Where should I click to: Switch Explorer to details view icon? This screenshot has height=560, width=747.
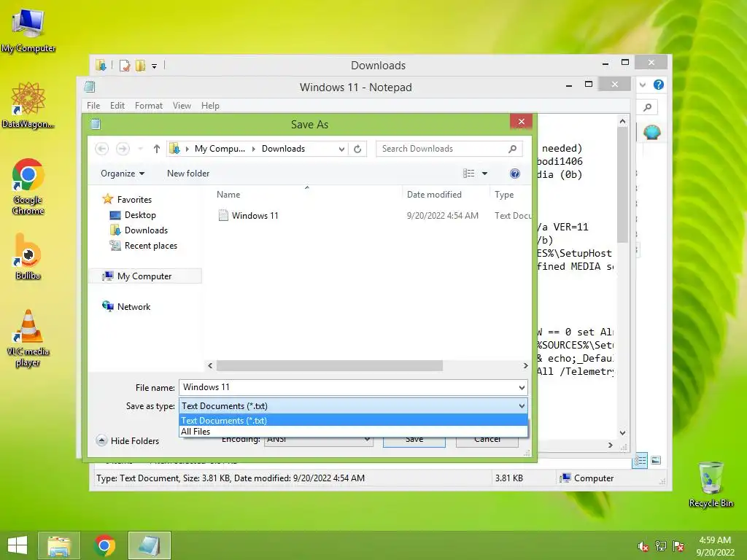[x=640, y=460]
